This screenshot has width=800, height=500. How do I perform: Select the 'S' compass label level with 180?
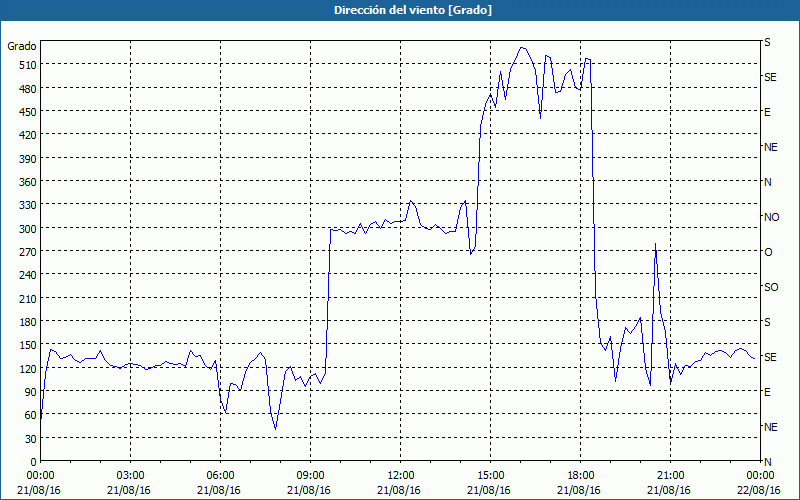767,322
